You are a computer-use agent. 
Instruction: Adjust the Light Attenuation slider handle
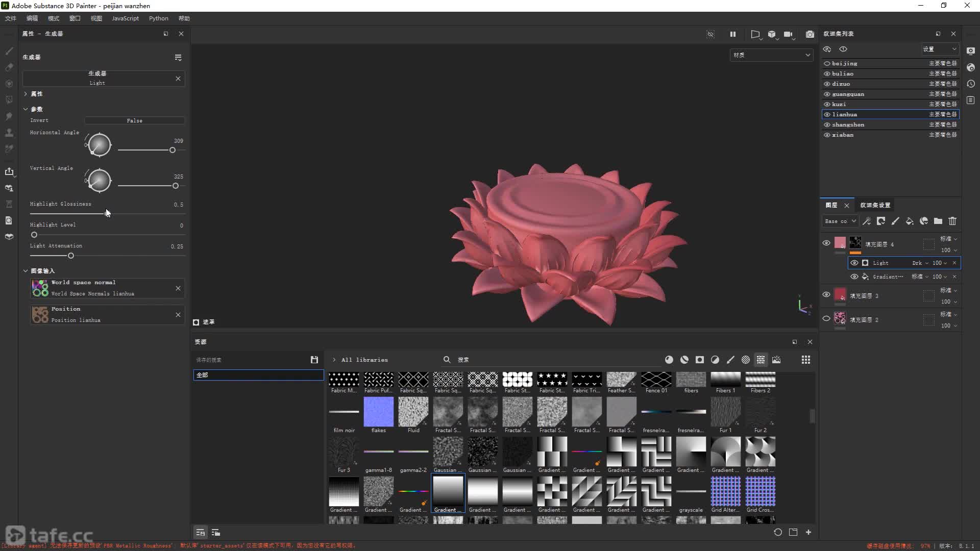click(x=71, y=256)
